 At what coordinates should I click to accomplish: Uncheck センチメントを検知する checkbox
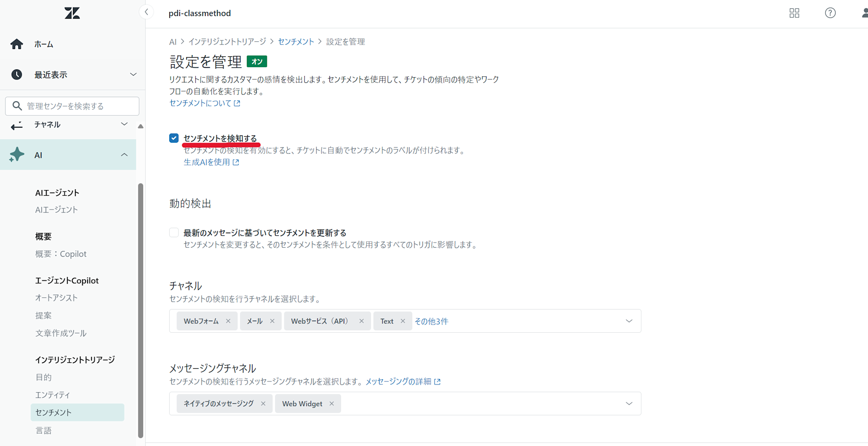coord(174,138)
